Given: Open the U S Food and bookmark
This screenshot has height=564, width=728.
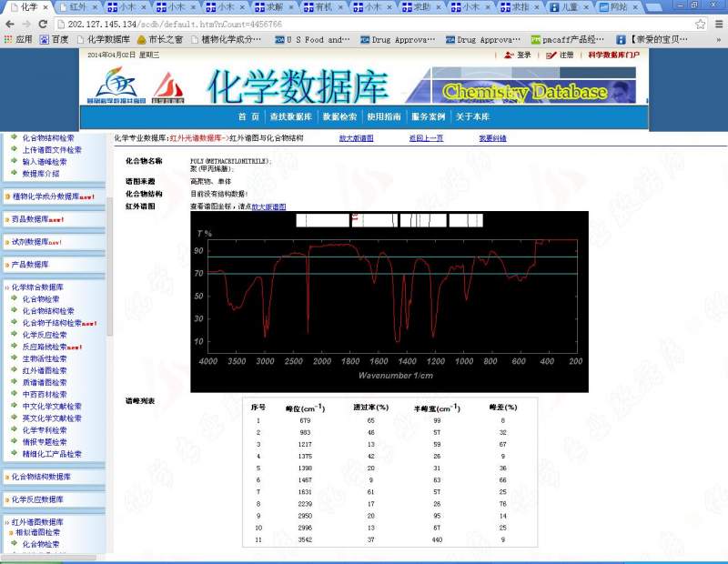Looking at the screenshot, I should tap(312, 39).
